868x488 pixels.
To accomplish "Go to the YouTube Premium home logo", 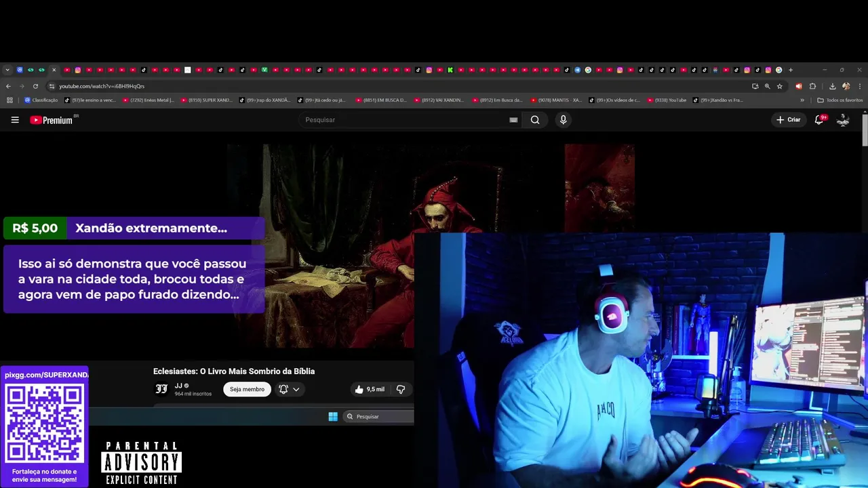I will pyautogui.click(x=52, y=120).
